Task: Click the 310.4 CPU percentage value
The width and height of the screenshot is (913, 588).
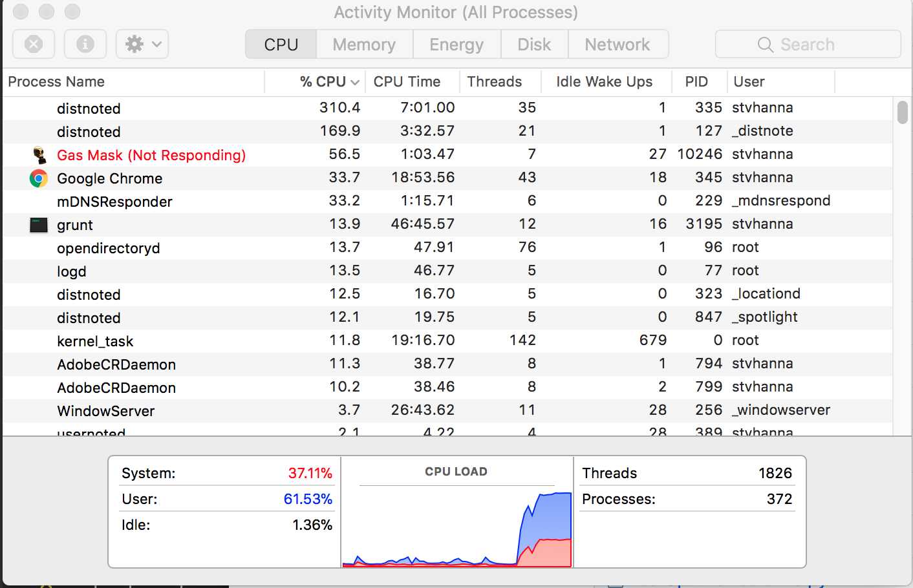Action: pos(339,107)
